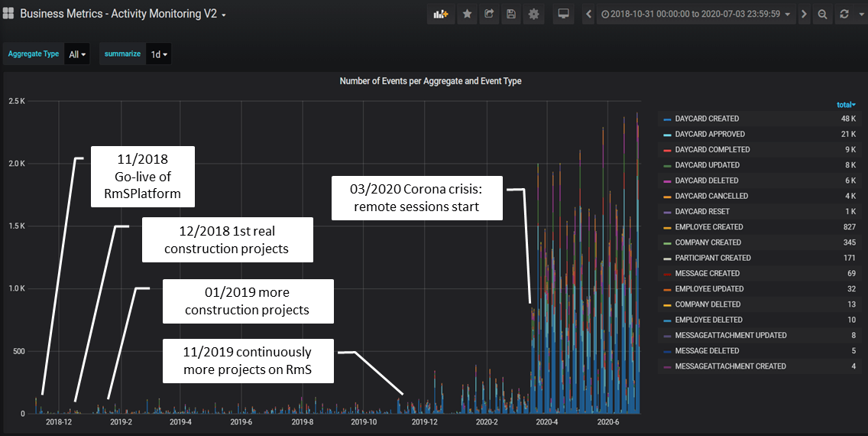The height and width of the screenshot is (436, 868).
Task: Switch to TV view mode icon
Action: [564, 15]
